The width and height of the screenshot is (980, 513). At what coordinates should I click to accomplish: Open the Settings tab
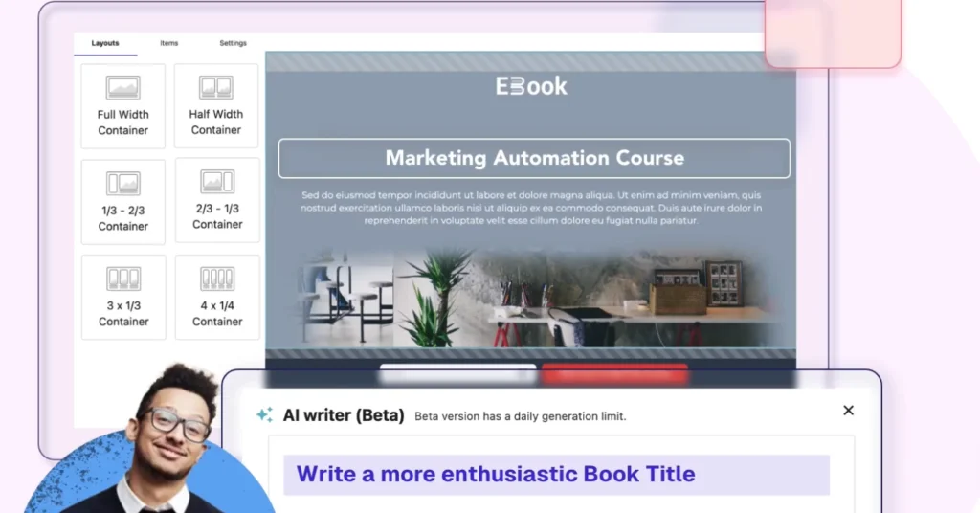[x=233, y=43]
